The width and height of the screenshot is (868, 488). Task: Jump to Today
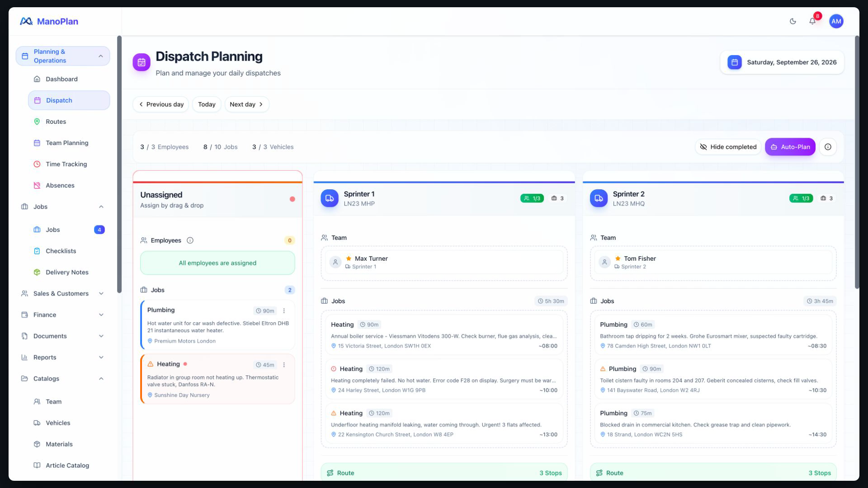(207, 104)
